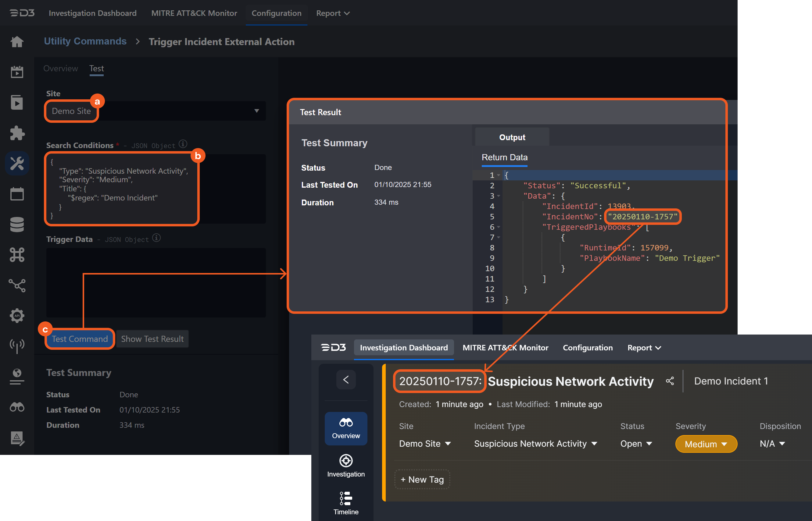The width and height of the screenshot is (812, 521).
Task: Click the home icon in sidebar
Action: pos(17,42)
